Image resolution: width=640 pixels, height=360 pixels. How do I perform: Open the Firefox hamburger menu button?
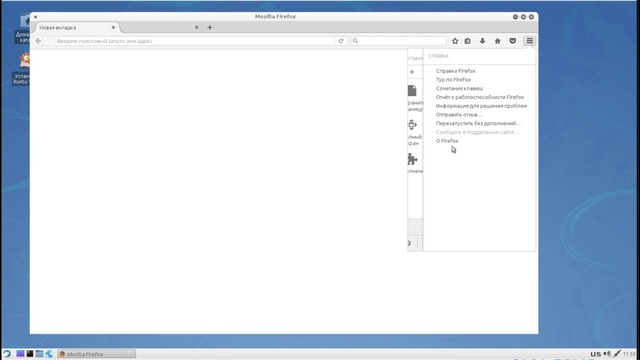tap(529, 41)
